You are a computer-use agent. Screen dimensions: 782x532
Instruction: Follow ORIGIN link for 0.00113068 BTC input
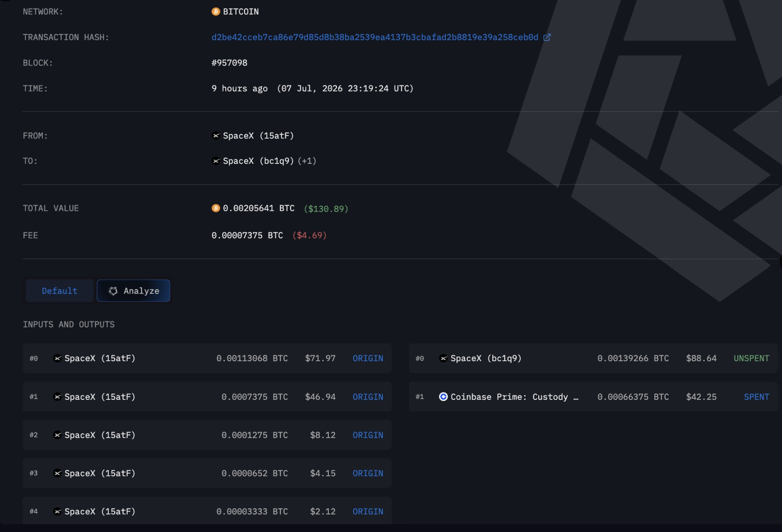368,358
